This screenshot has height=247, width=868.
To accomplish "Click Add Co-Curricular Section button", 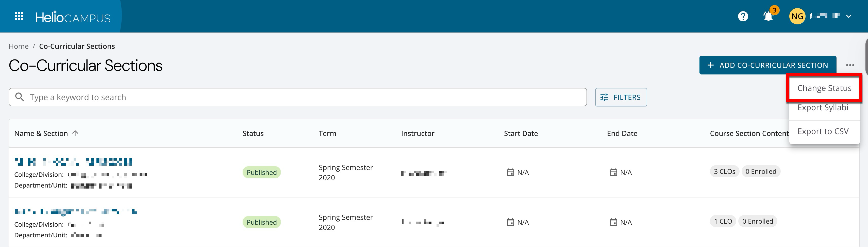I will (x=767, y=65).
